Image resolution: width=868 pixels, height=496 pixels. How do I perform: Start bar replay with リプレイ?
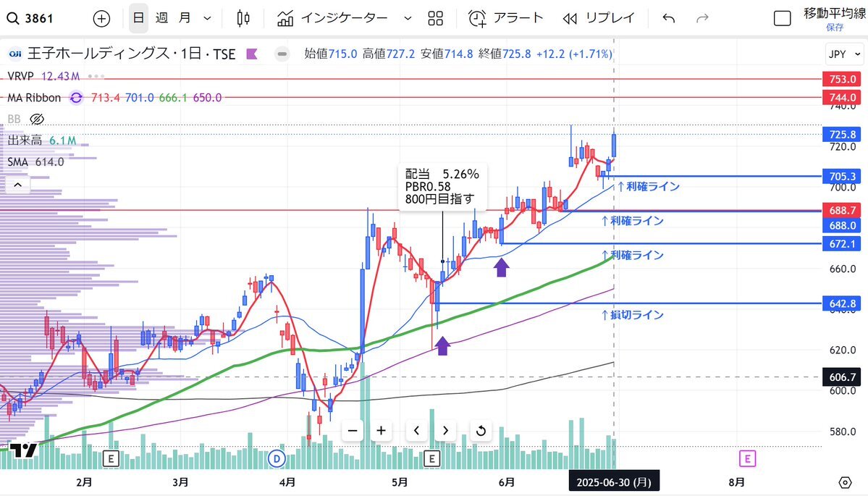coord(599,18)
